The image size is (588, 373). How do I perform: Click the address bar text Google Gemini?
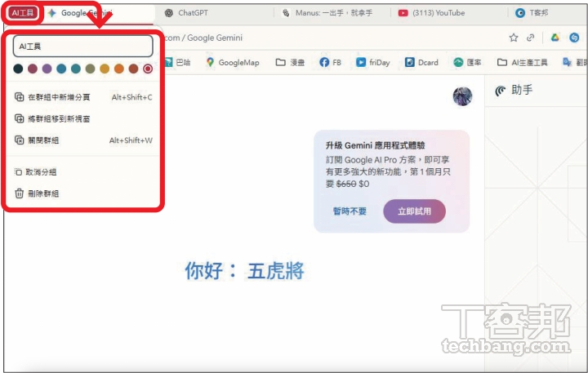[x=215, y=38]
